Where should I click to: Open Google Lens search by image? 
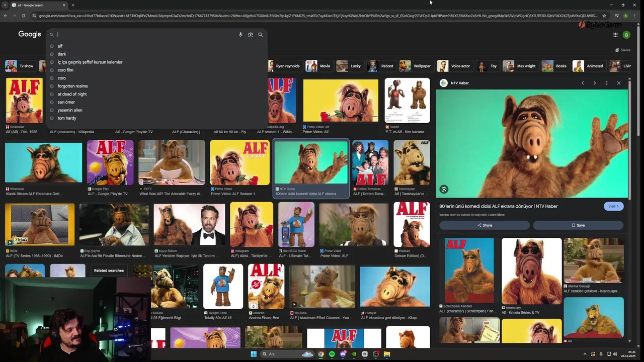[x=251, y=35]
